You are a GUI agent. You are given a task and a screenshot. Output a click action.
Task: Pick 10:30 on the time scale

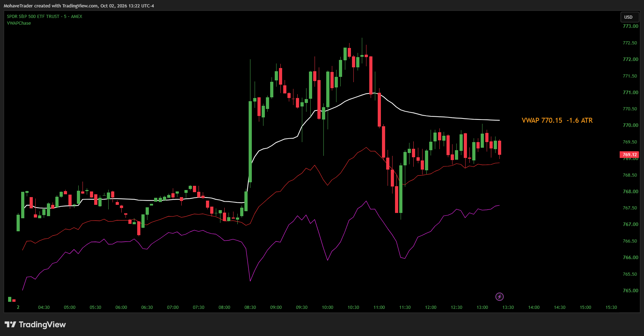click(x=353, y=307)
